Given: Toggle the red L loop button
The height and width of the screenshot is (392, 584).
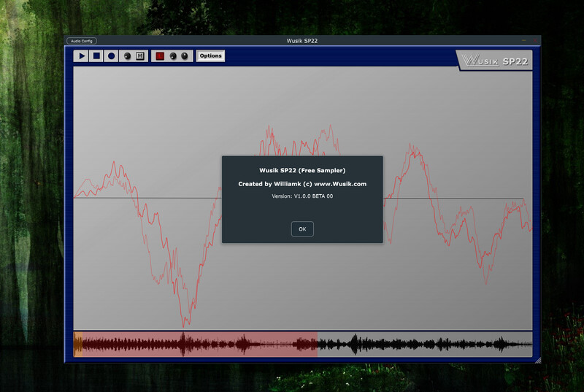Looking at the screenshot, I should (160, 55).
